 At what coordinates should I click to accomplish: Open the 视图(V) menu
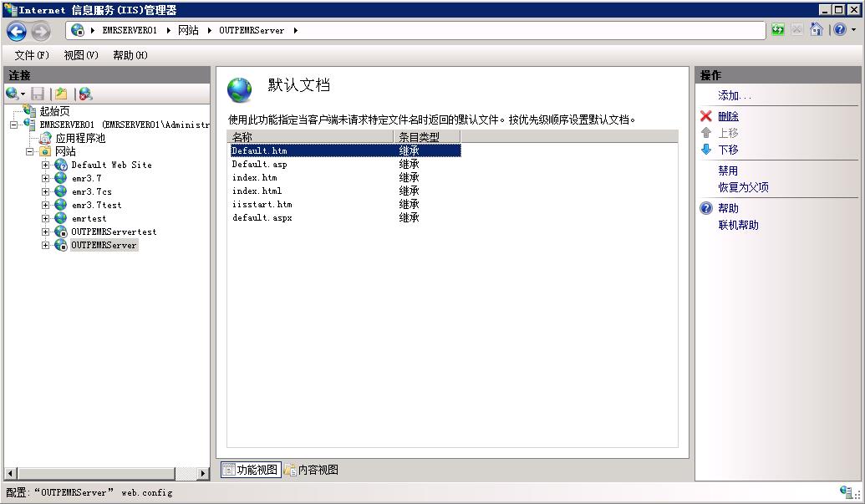81,55
